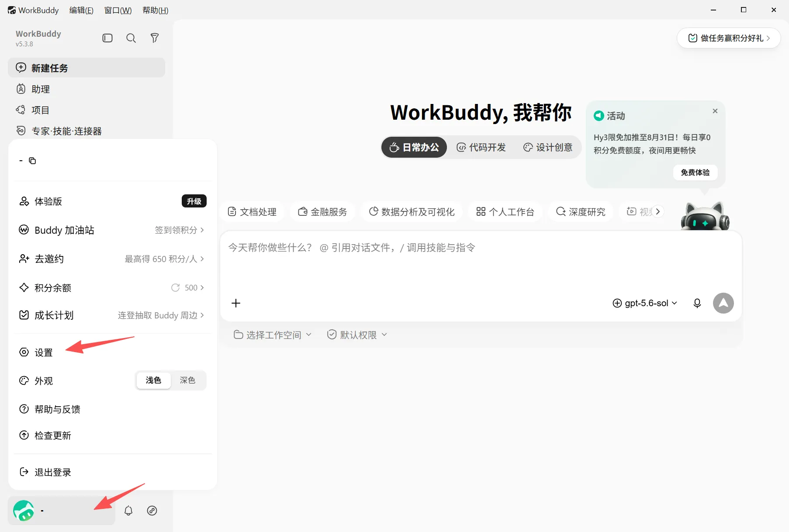Click the 外观 palette icon
Image resolution: width=789 pixels, height=532 pixels.
tap(24, 380)
